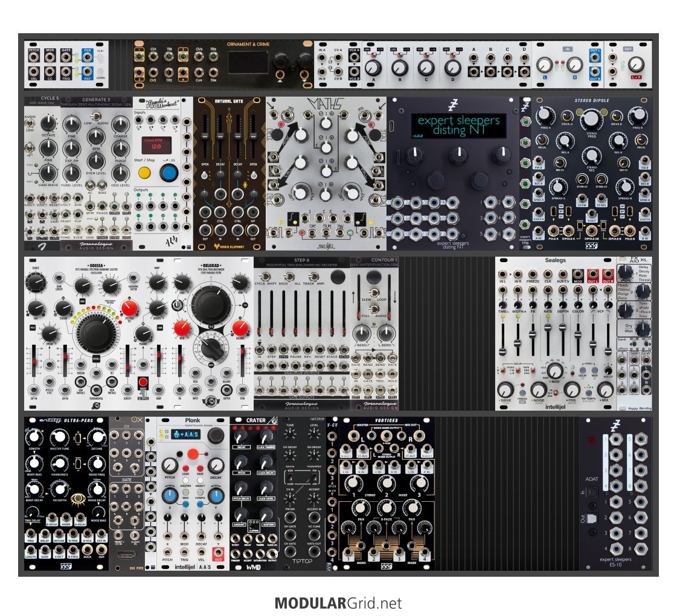Click the red RESO knob on Belgrad
677x616 pixels.
point(182,328)
